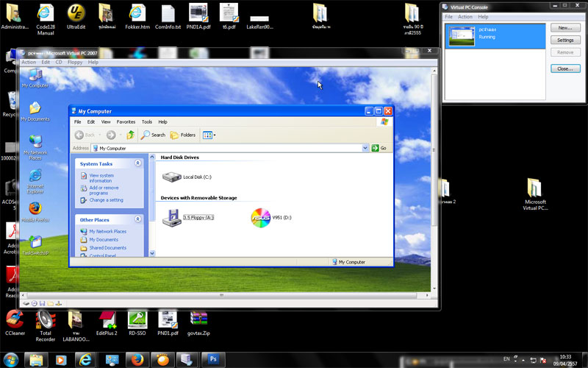The height and width of the screenshot is (368, 588).
Task: Toggle the Folders pane
Action: 183,135
